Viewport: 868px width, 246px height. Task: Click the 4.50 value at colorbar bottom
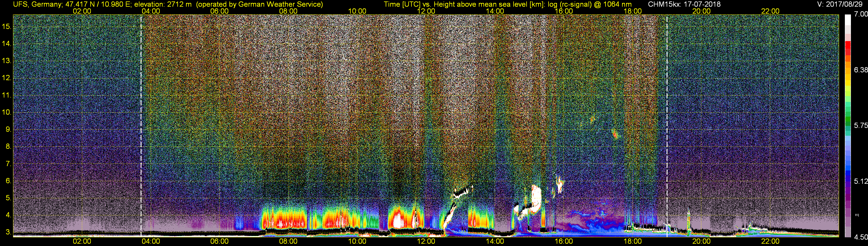(860, 237)
